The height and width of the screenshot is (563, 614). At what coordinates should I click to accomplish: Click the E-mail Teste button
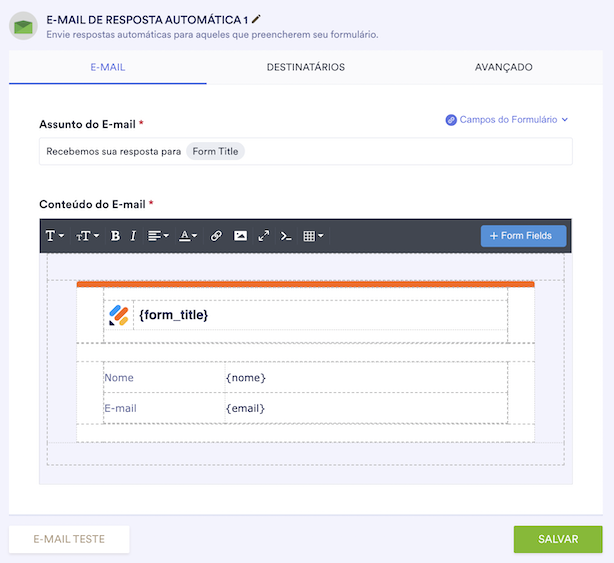pyautogui.click(x=69, y=539)
